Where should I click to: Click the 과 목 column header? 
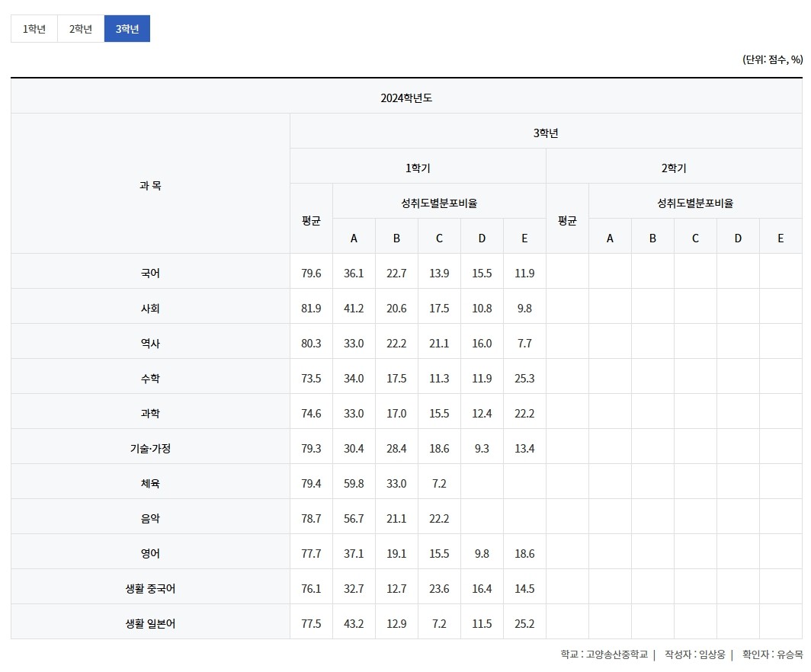150,185
